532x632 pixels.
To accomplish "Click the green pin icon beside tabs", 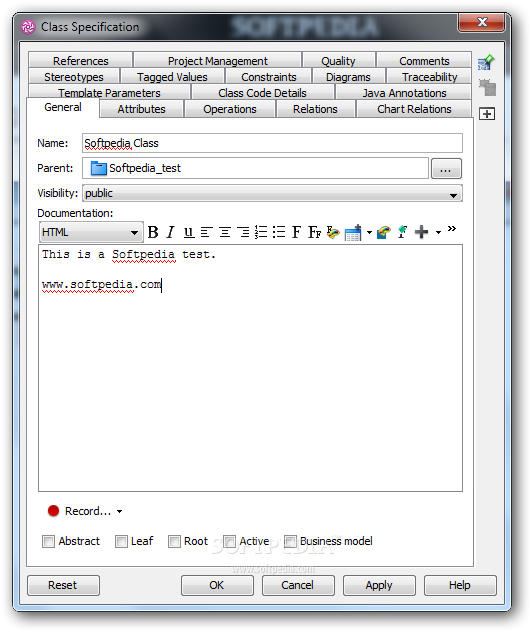I will pyautogui.click(x=486, y=62).
